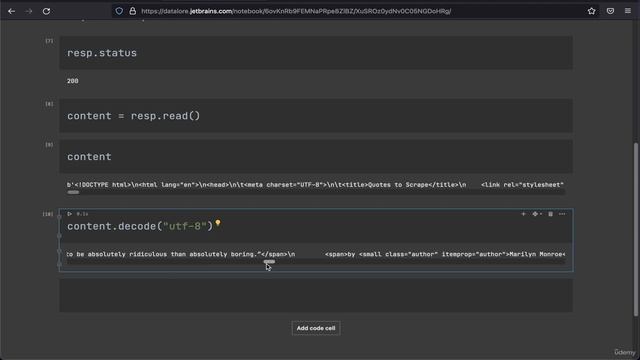Click the content output horizontal scrollbar thumb
The width and height of the screenshot is (640, 360).
73,192
